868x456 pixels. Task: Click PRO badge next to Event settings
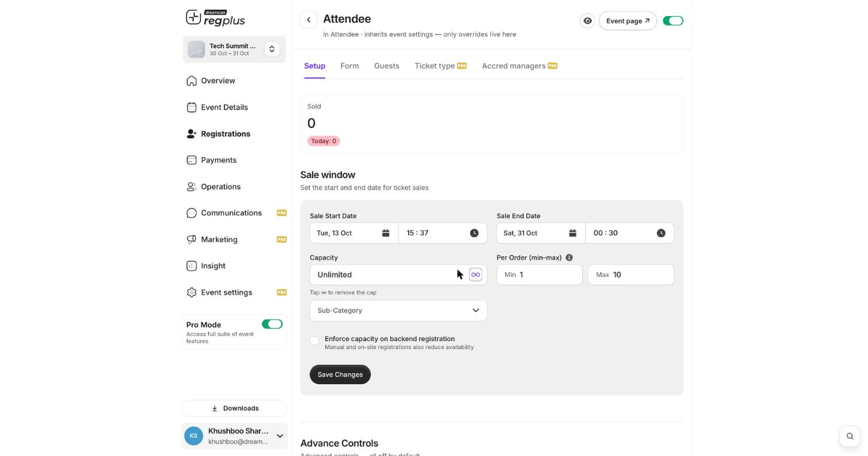pyautogui.click(x=281, y=292)
